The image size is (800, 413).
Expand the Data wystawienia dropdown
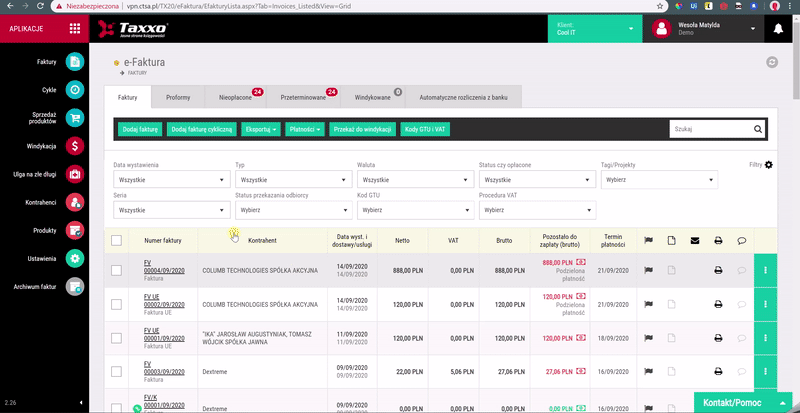(172, 180)
